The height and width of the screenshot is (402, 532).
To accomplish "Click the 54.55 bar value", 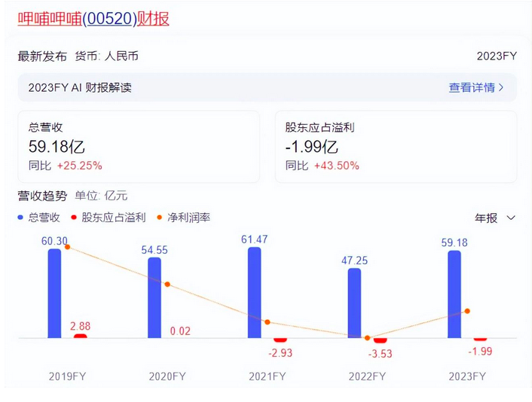I will point(154,250).
